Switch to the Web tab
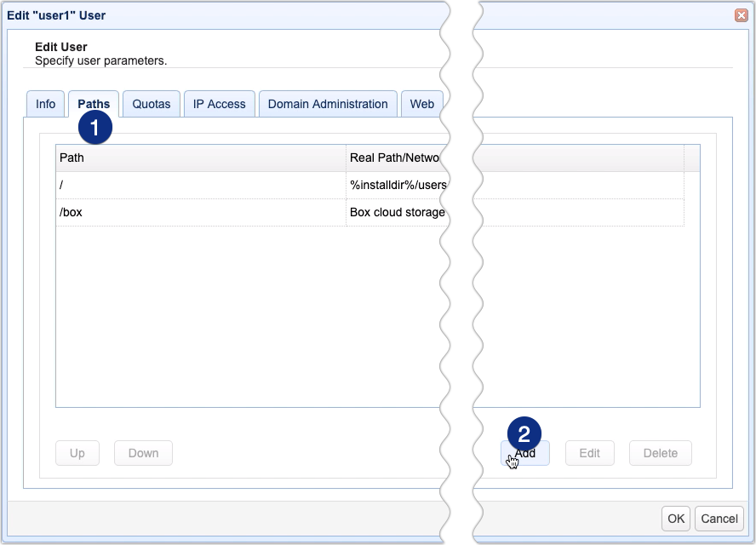Image resolution: width=756 pixels, height=545 pixels. point(421,103)
